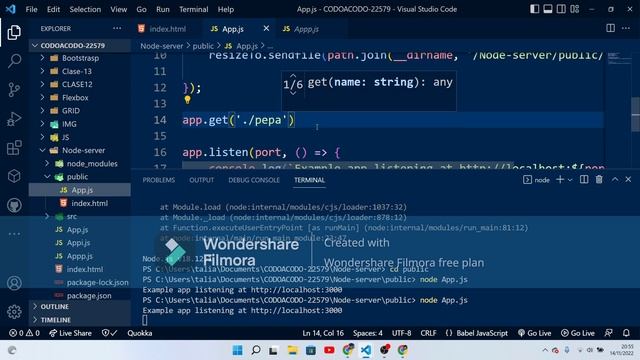Click the editor vertical scrollbar

(x=635, y=114)
